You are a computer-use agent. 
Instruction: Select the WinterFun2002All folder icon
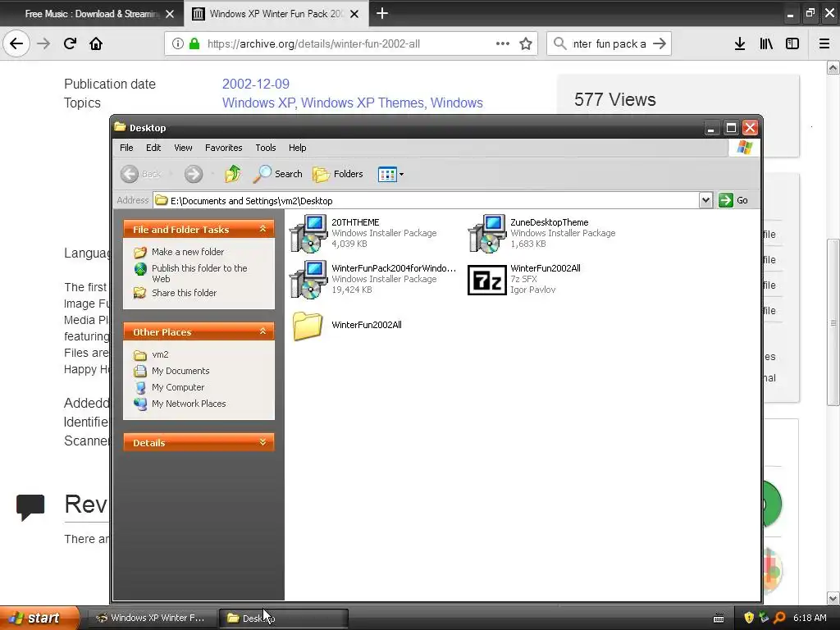coord(308,326)
